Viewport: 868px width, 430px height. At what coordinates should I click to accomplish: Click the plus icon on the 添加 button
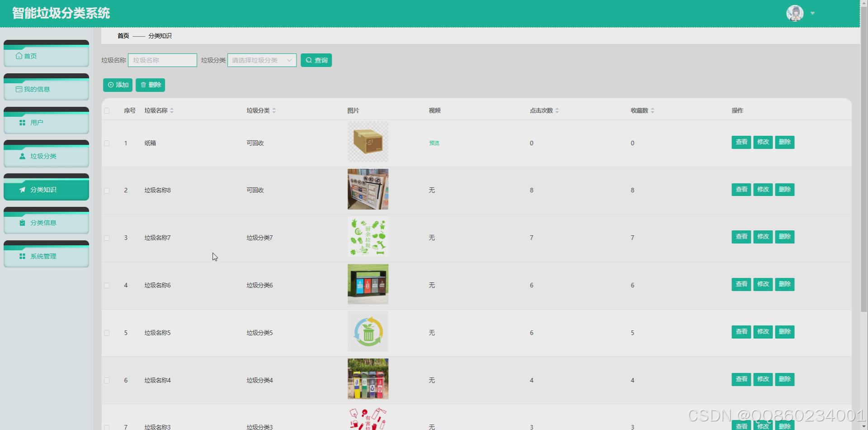click(x=111, y=85)
